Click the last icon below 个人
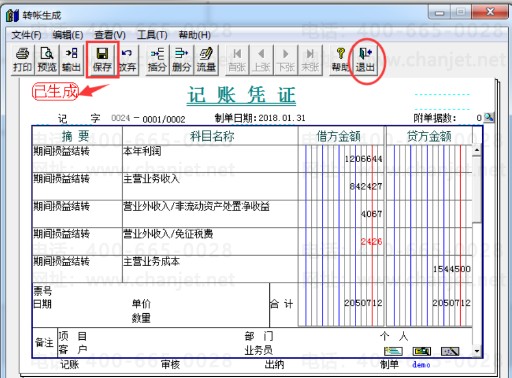This screenshot has height=378, width=512. [x=450, y=351]
